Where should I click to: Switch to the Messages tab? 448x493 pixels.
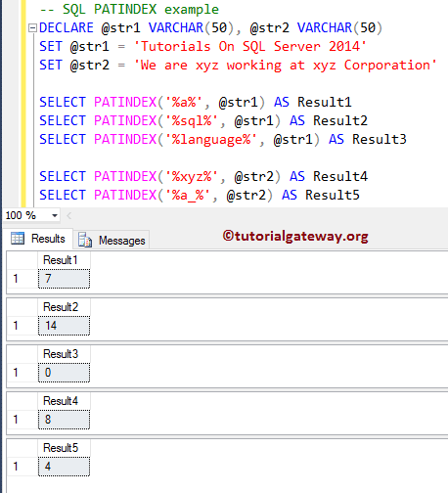pos(112,241)
